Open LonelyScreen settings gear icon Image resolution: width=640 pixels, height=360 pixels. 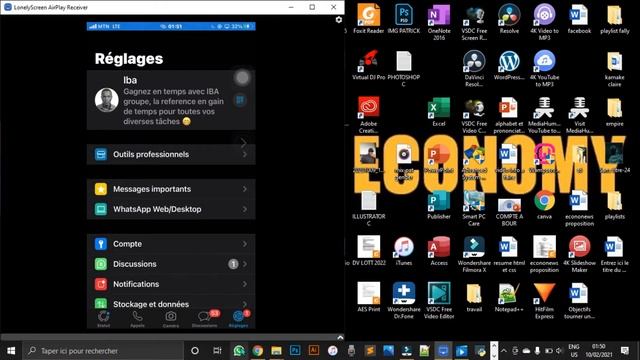tap(339, 20)
